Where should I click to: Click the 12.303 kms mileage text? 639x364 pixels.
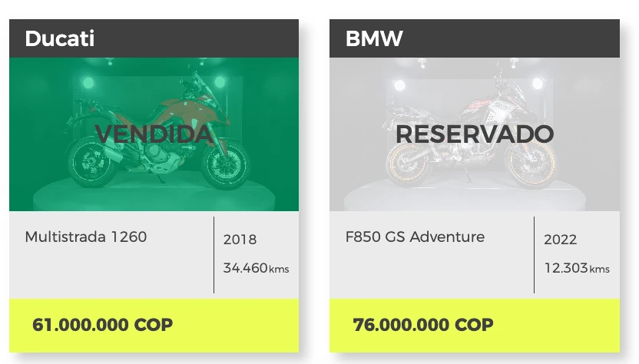pos(576,268)
